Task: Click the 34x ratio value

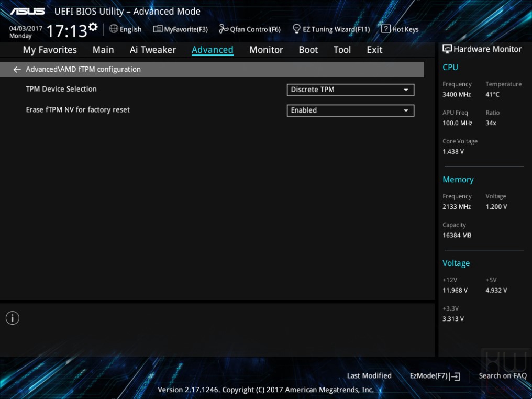Action: [491, 123]
